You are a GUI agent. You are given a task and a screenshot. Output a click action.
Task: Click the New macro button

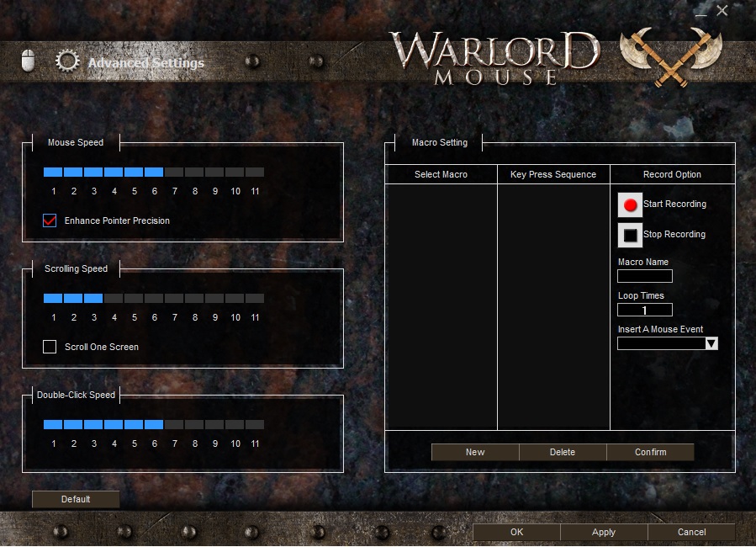click(x=475, y=452)
